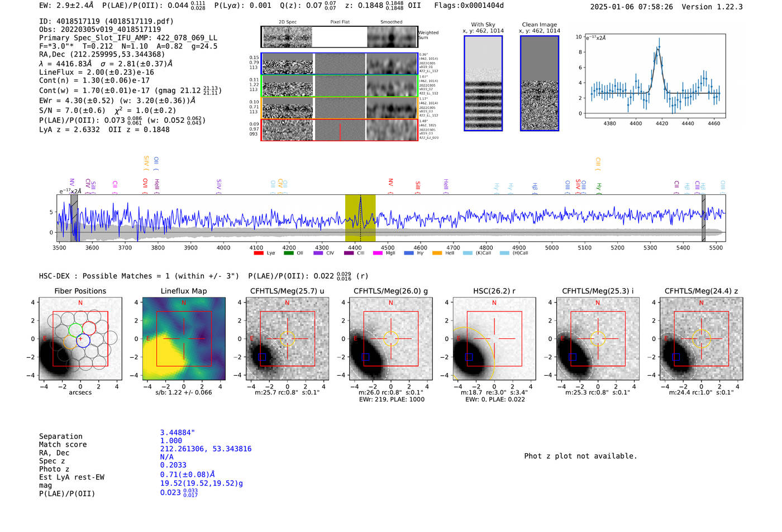Click the Flags:0x0001404d text
This screenshot has width=782, height=532.
tap(469, 6)
